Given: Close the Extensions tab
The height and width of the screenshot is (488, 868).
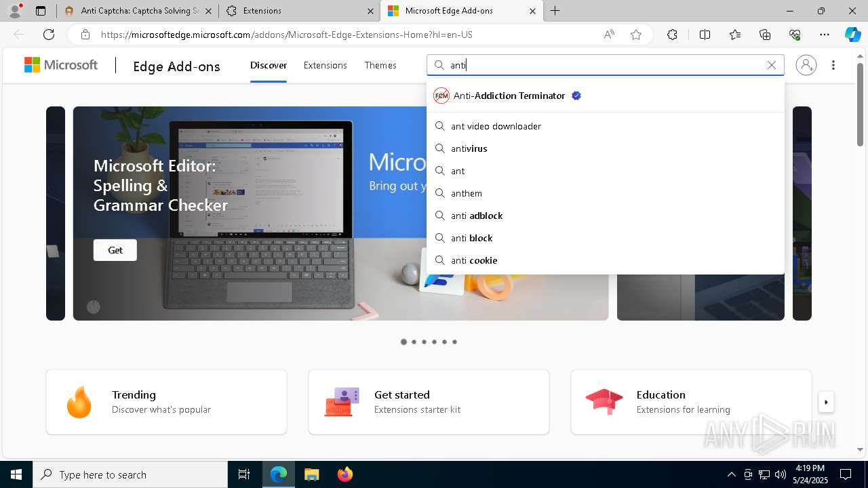Looking at the screenshot, I should [x=370, y=11].
